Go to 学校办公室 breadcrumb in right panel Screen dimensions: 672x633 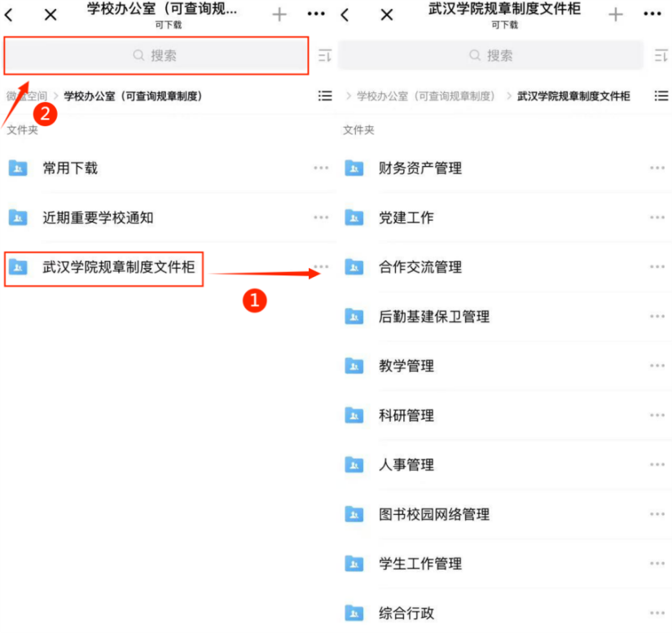tap(425, 96)
